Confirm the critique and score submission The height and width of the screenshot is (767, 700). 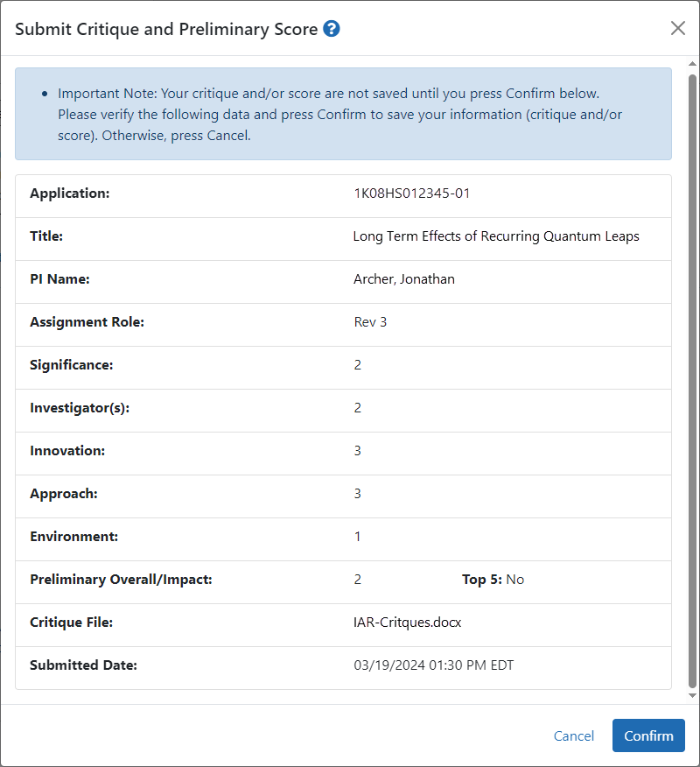648,735
